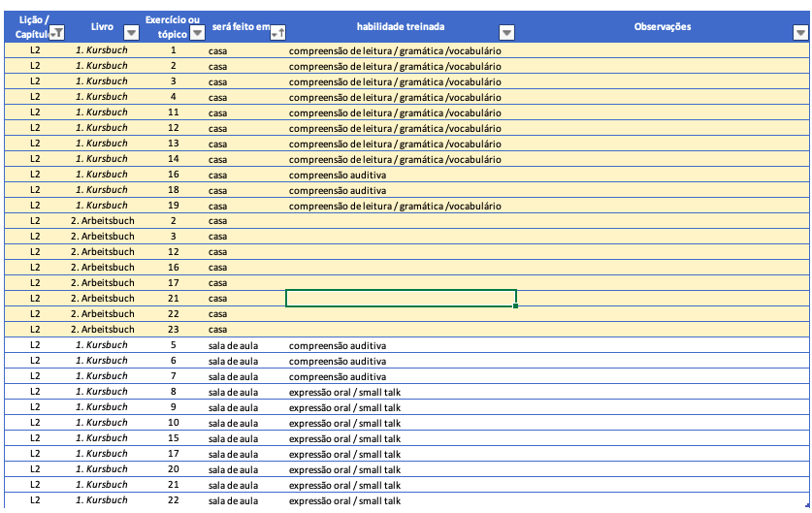This screenshot has width=812, height=513.
Task: Select "casa" in Arbeitsbuch exercise 12 row
Action: pyautogui.click(x=217, y=252)
